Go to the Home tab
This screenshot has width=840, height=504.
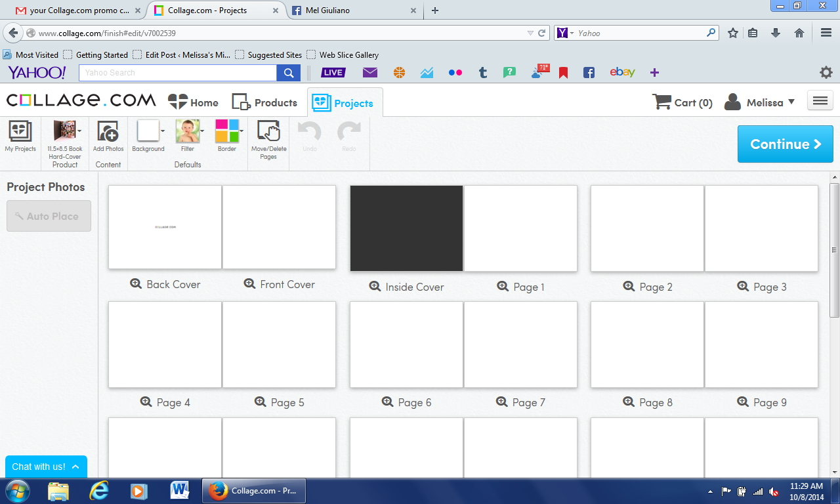[x=194, y=102]
